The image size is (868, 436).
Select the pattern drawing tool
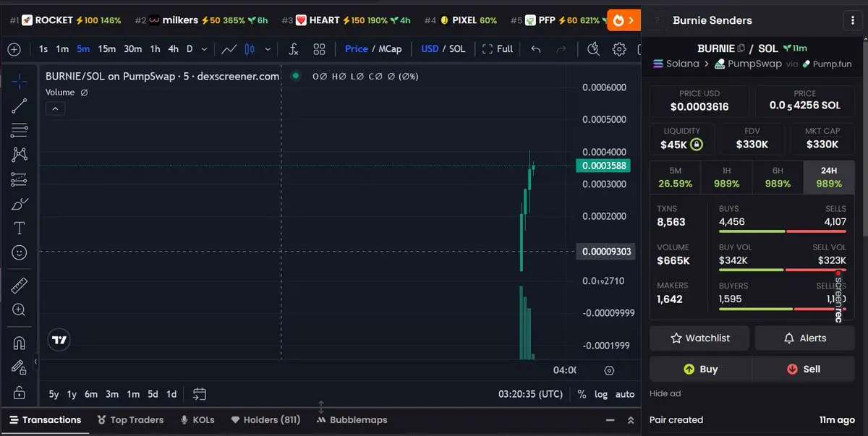click(20, 154)
